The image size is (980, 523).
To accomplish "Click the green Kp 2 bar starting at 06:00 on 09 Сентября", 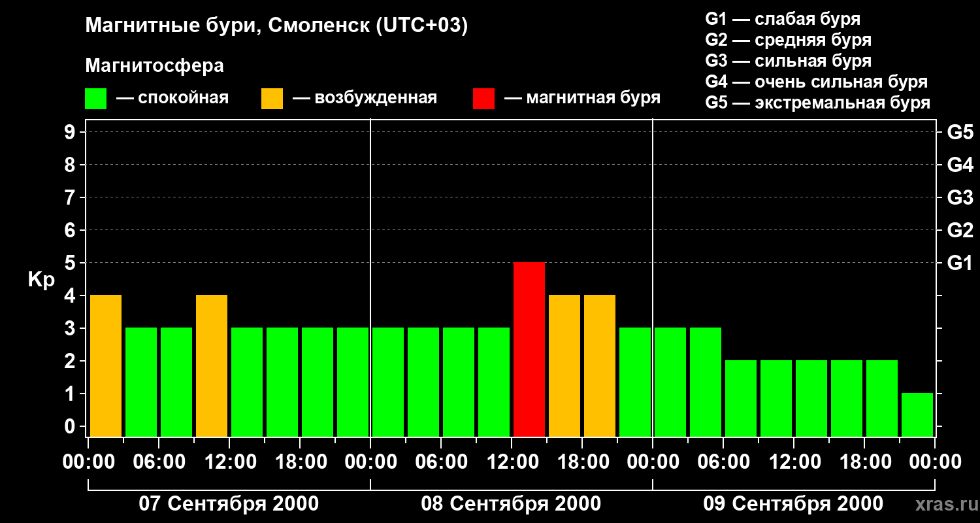I will tap(741, 398).
